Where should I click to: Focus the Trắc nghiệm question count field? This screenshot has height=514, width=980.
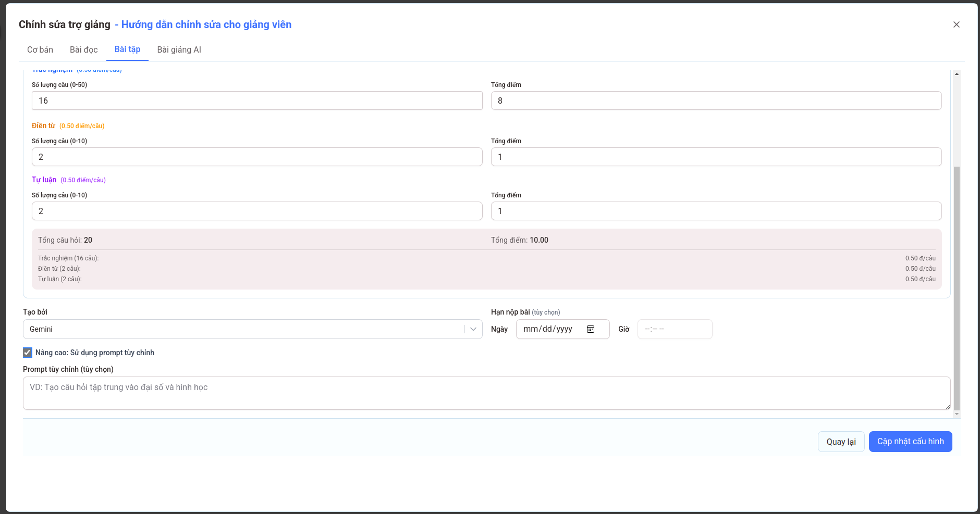257,101
